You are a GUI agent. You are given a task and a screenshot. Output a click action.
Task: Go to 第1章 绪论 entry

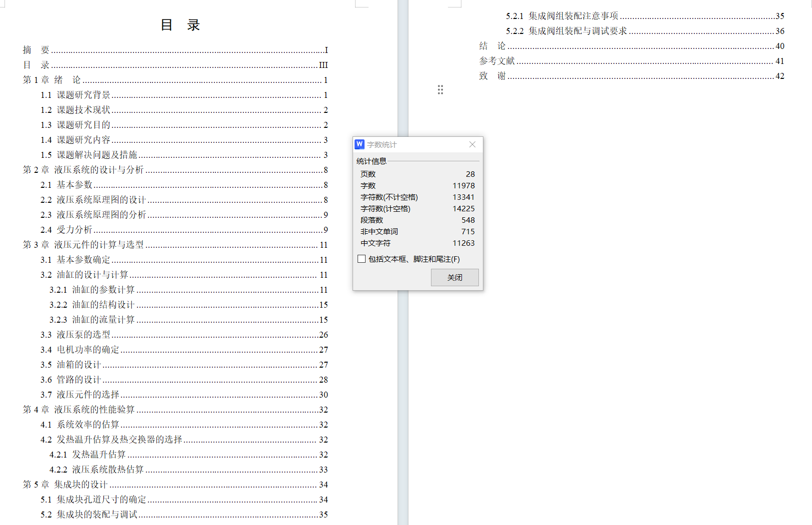click(x=175, y=80)
